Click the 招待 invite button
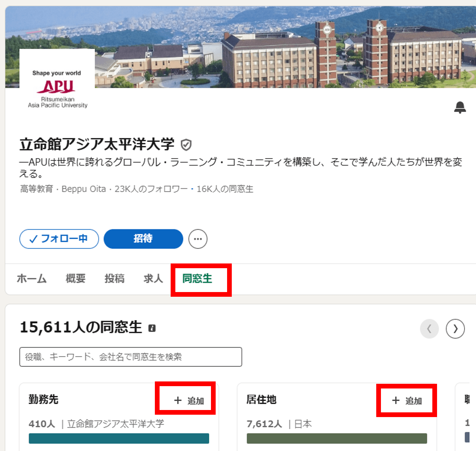Image resolution: width=476 pixels, height=451 pixels. point(143,239)
